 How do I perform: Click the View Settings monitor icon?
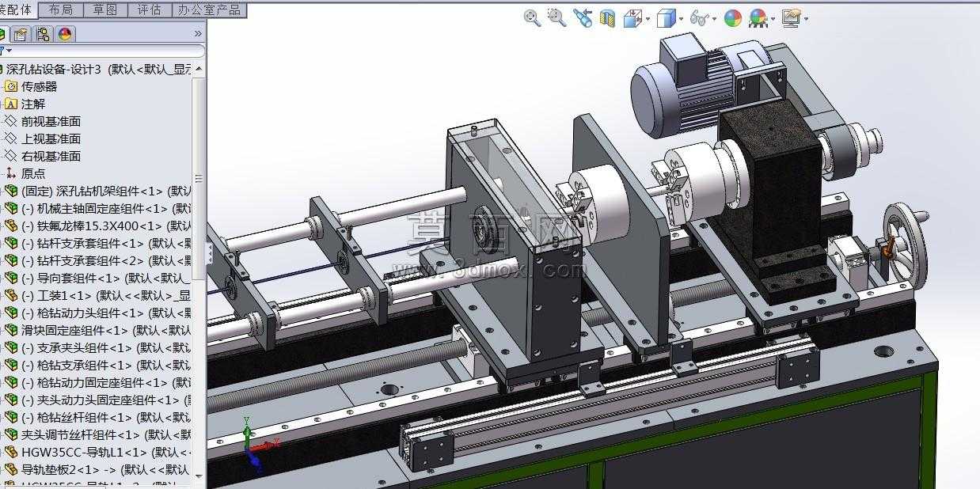(x=791, y=17)
